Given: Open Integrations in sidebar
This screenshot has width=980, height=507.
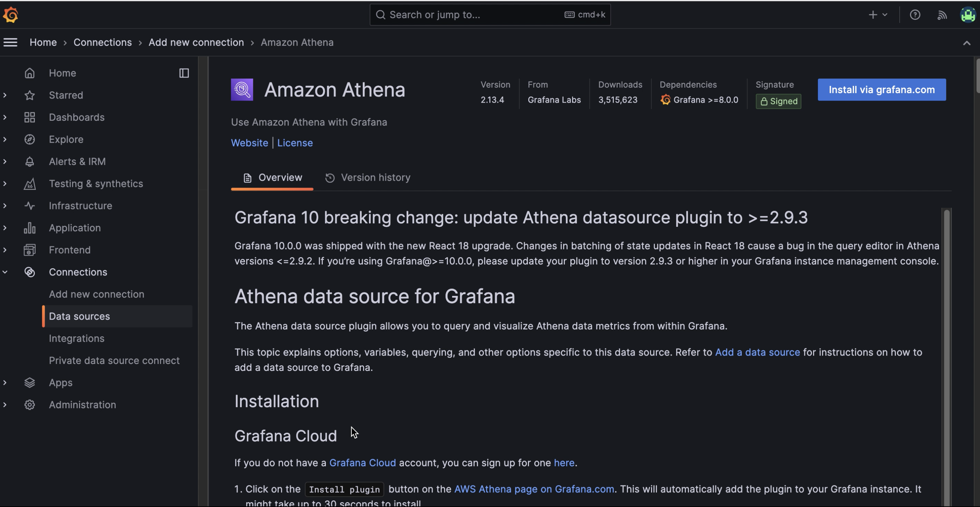Looking at the screenshot, I should click(x=77, y=338).
